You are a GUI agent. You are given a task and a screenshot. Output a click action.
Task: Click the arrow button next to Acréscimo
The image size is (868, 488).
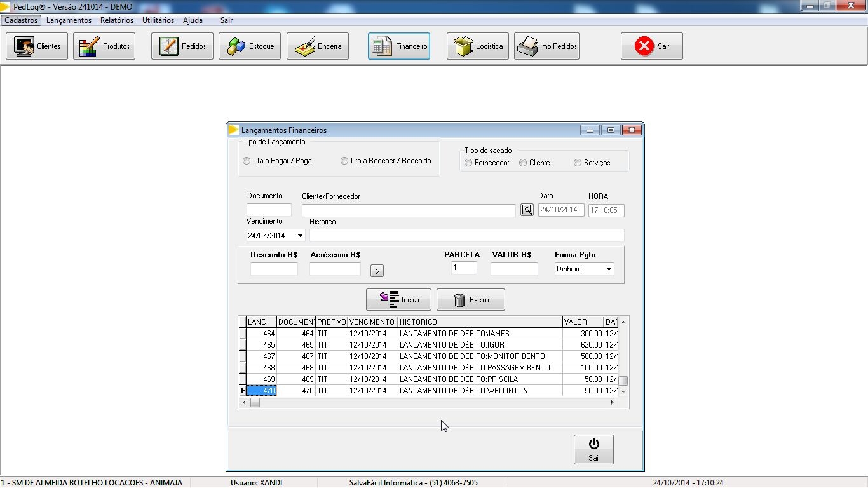tap(377, 271)
